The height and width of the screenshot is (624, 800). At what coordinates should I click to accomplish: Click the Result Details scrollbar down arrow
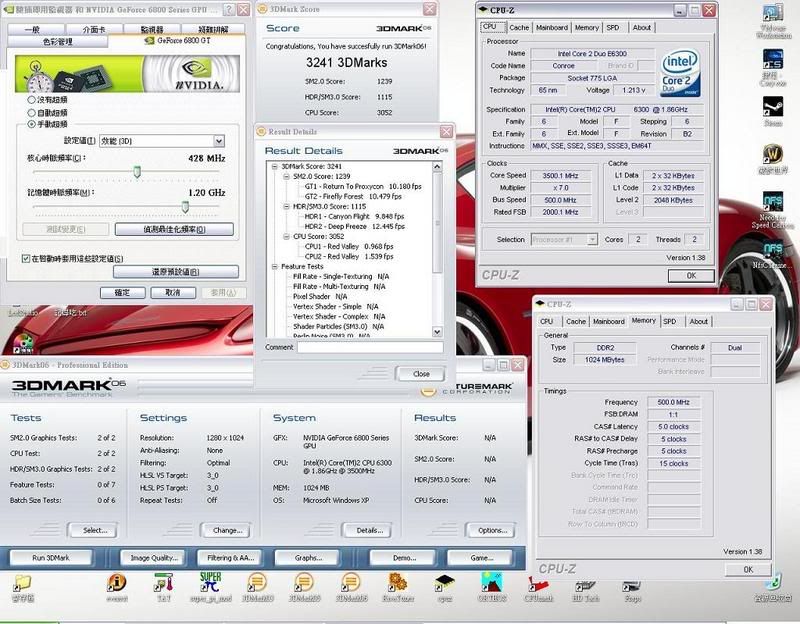437,332
